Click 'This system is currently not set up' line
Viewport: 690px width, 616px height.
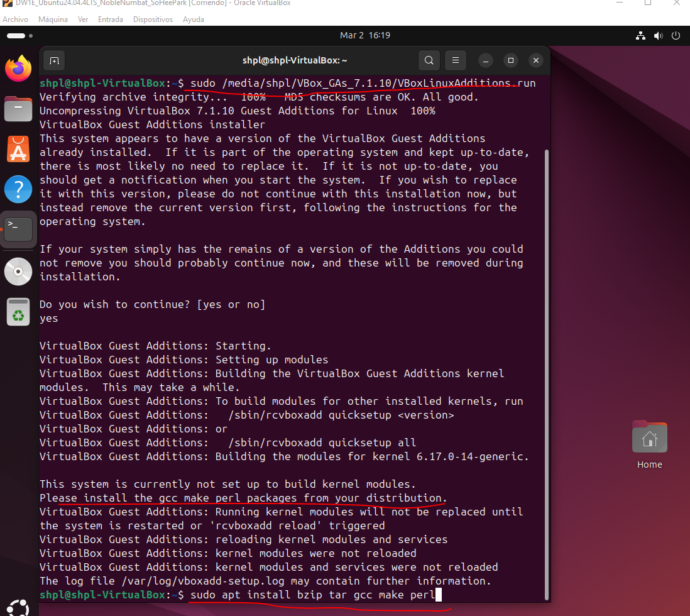pos(227,485)
